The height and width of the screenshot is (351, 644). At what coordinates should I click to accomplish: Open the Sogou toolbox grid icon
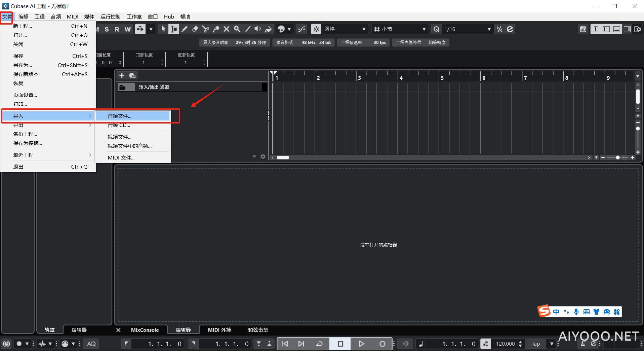coord(617,312)
